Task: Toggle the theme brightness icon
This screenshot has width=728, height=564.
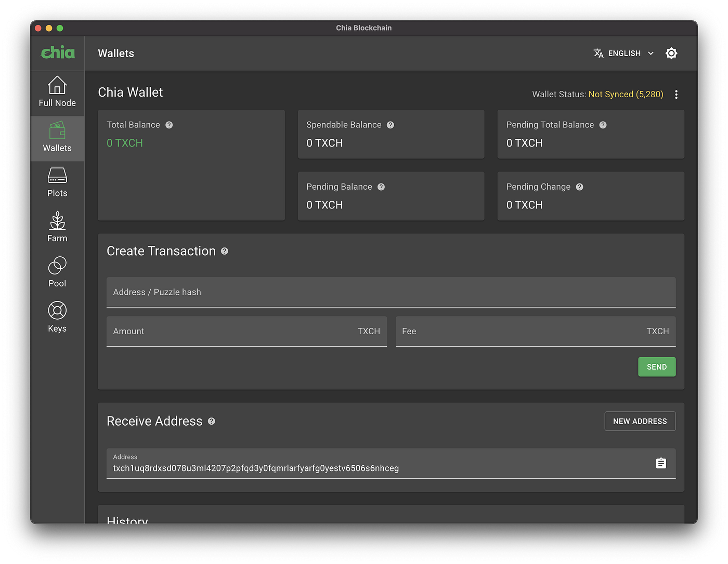Action: 671,53
